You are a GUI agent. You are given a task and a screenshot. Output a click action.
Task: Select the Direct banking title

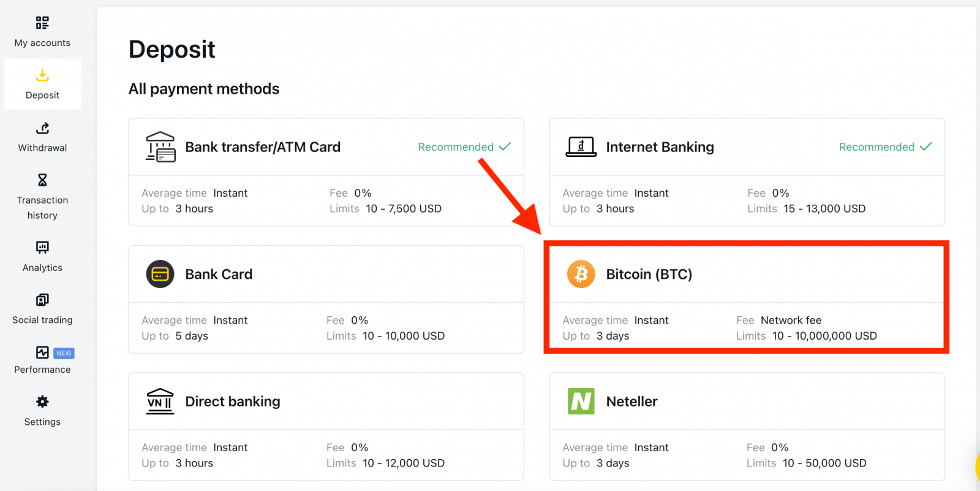(232, 402)
